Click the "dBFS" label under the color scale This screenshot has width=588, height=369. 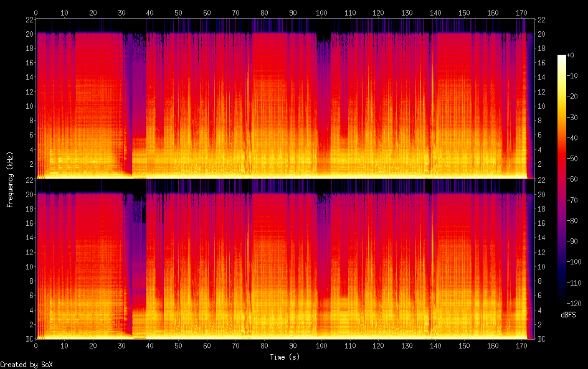tap(568, 315)
